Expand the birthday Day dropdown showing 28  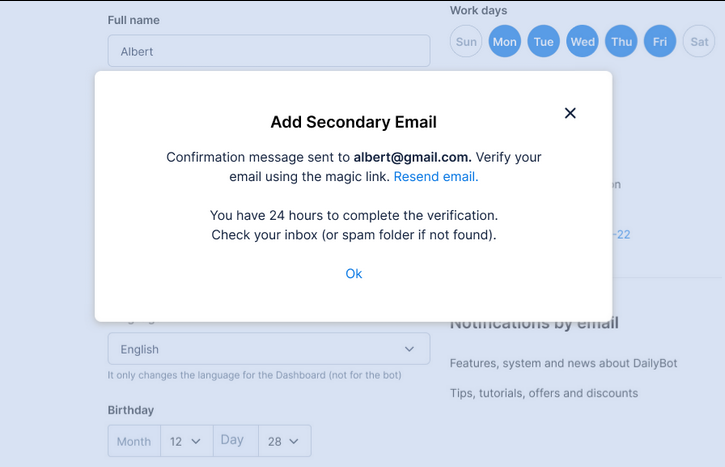coord(285,441)
